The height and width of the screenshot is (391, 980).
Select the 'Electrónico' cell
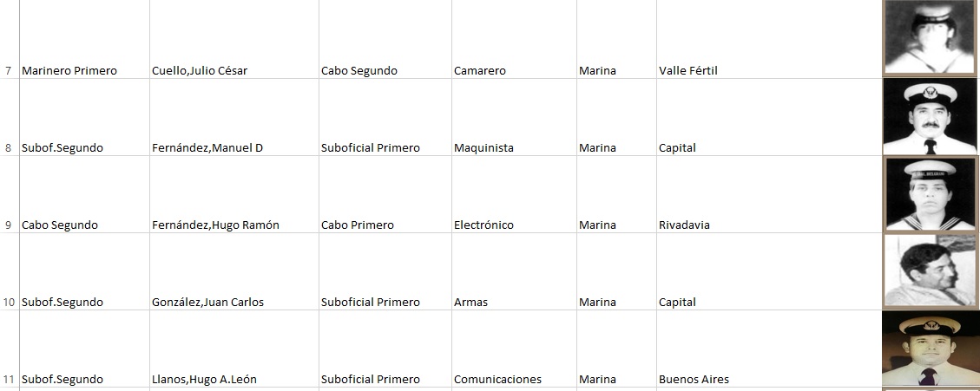click(x=483, y=225)
